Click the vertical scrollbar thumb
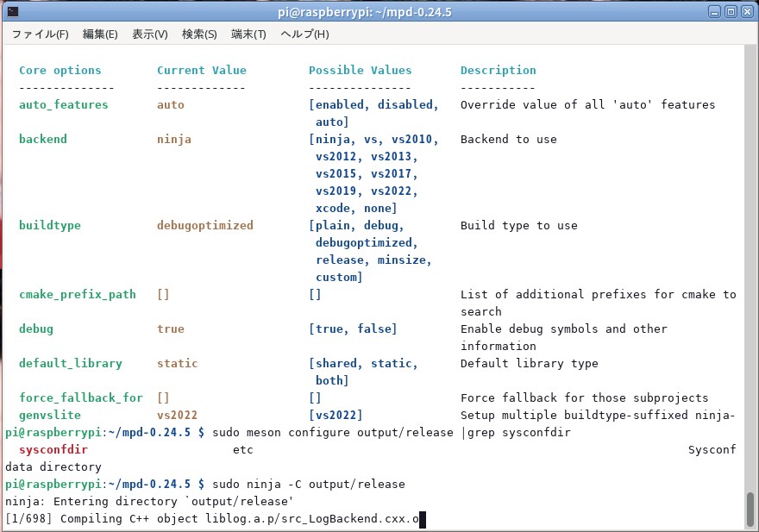 pos(750,507)
